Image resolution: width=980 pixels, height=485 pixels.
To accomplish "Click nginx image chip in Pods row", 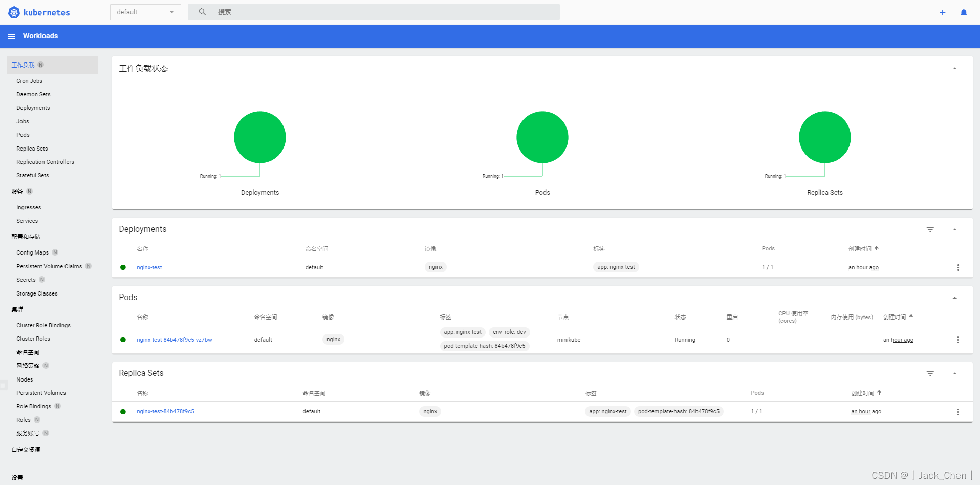I will [333, 339].
